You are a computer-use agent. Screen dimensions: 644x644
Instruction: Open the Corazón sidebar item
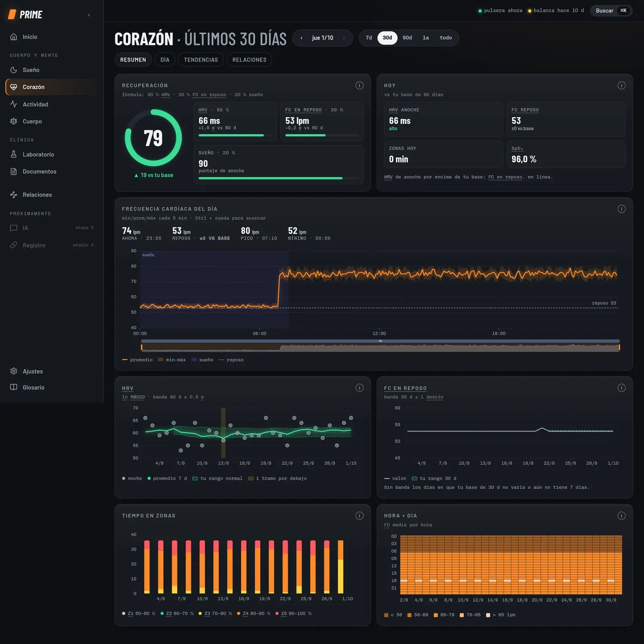(x=52, y=87)
